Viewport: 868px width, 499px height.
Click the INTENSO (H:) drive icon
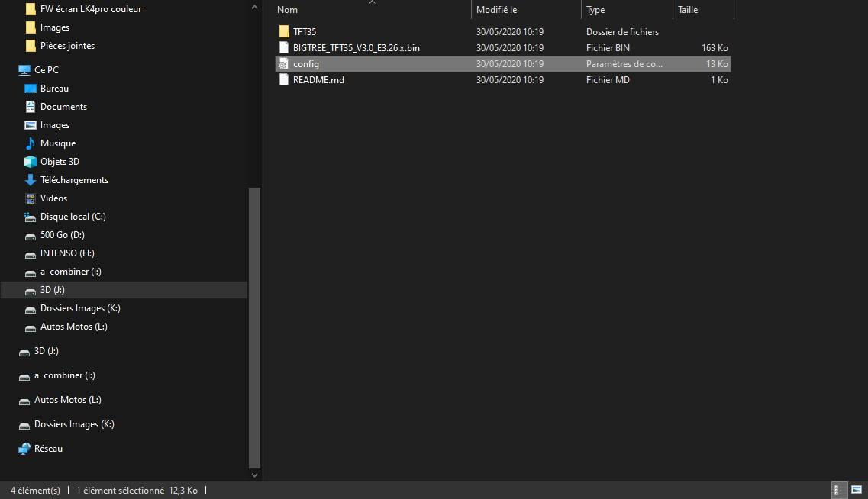(x=31, y=255)
